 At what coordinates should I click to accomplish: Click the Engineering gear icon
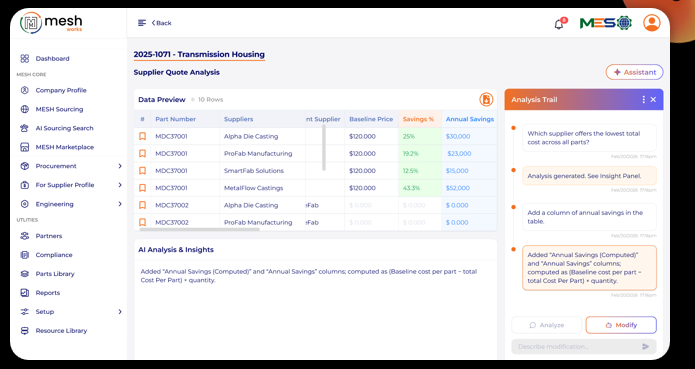(x=25, y=204)
